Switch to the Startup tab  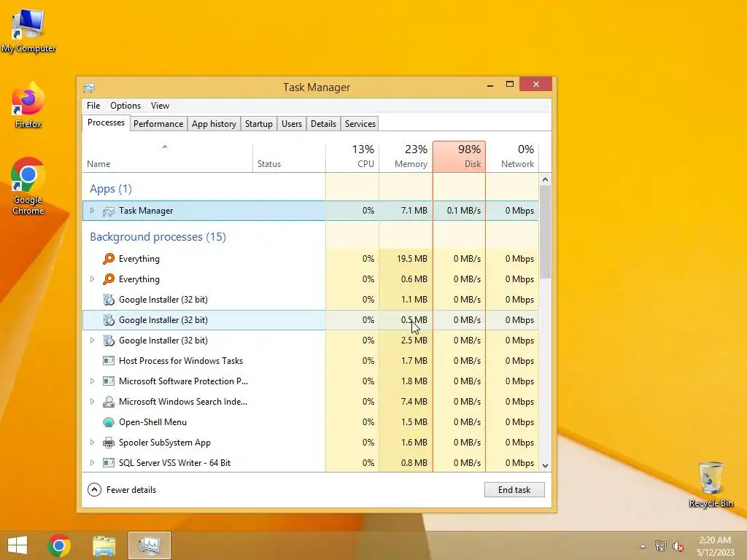click(259, 124)
